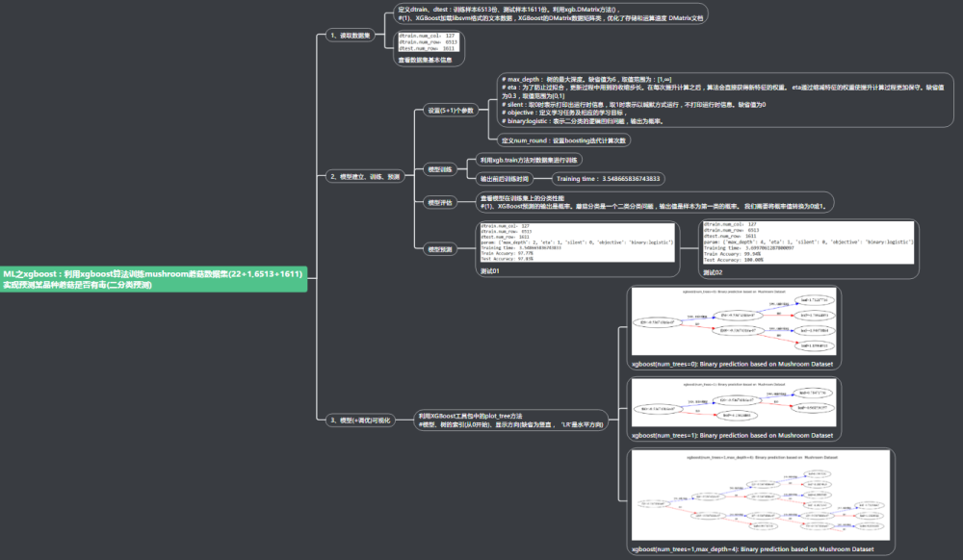Open the '测试01' output screenshot

pyautogui.click(x=577, y=242)
